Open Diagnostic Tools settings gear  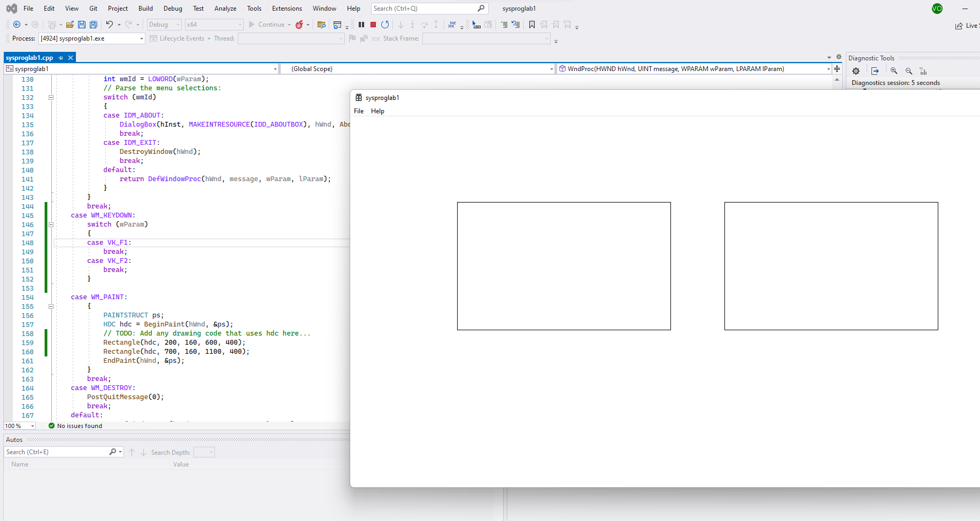856,71
